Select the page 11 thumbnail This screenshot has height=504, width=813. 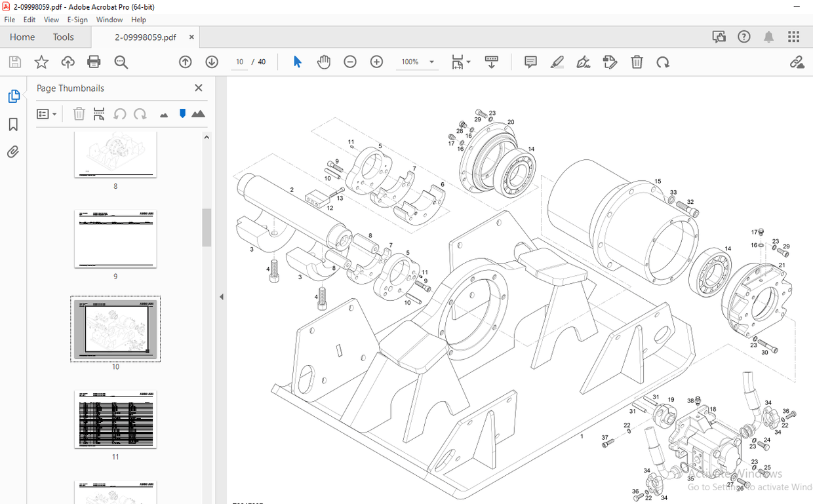(x=115, y=419)
